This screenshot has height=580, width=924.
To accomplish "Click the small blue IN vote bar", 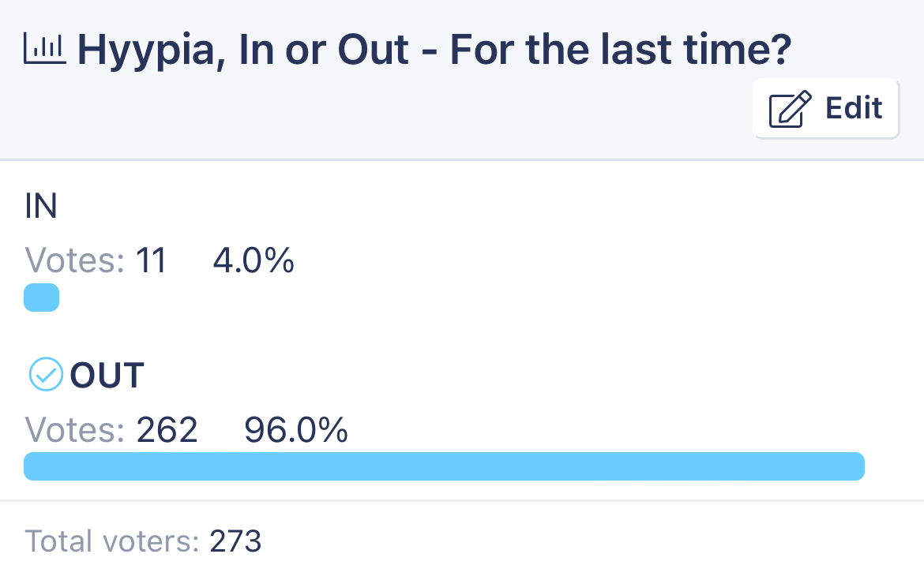I will (x=41, y=297).
